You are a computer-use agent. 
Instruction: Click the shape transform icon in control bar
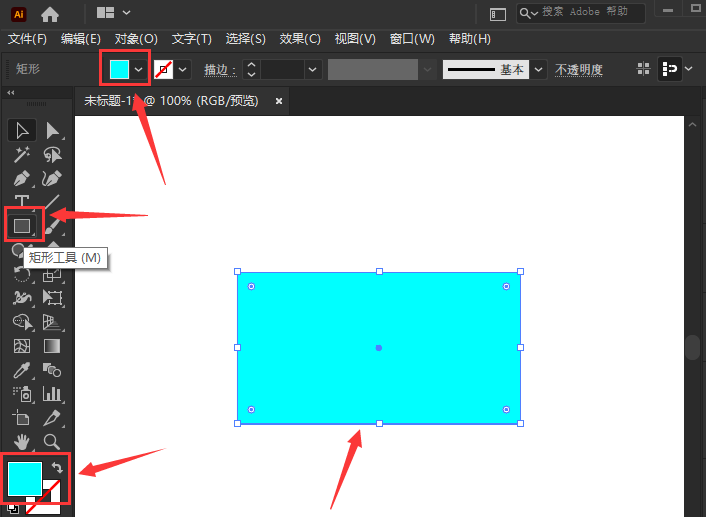click(x=670, y=69)
